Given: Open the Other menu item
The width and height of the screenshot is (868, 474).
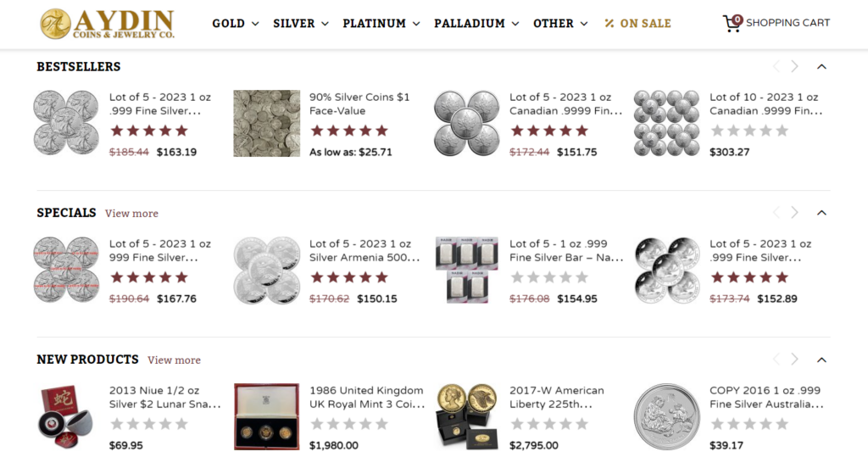Looking at the screenshot, I should click(x=560, y=23).
